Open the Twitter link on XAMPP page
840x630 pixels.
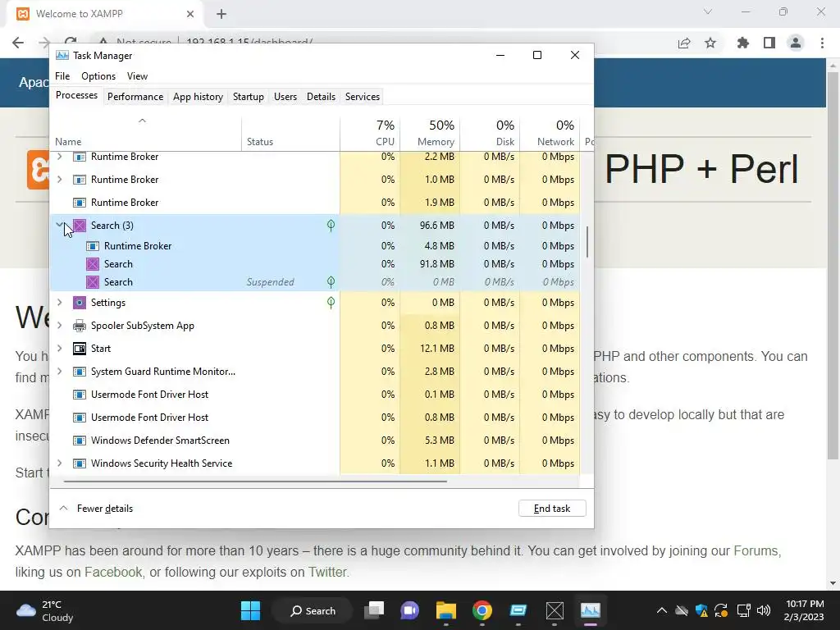327,572
